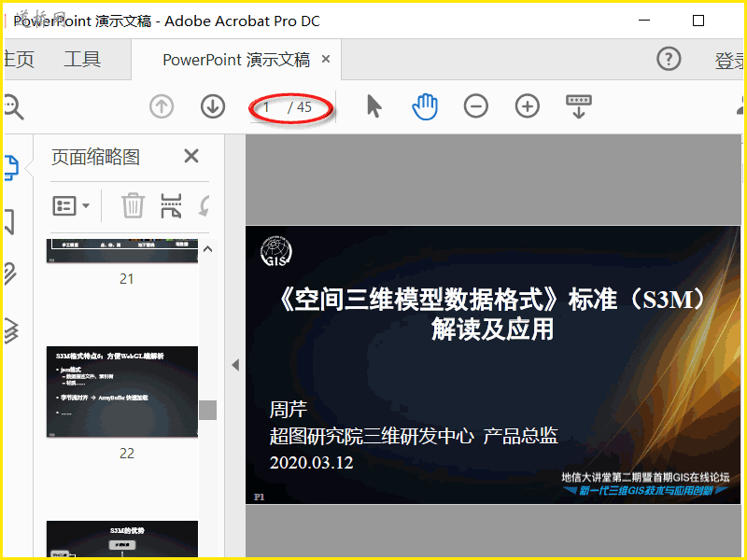Open the help question mark icon
Viewport: 747px width, 560px height.
(669, 59)
